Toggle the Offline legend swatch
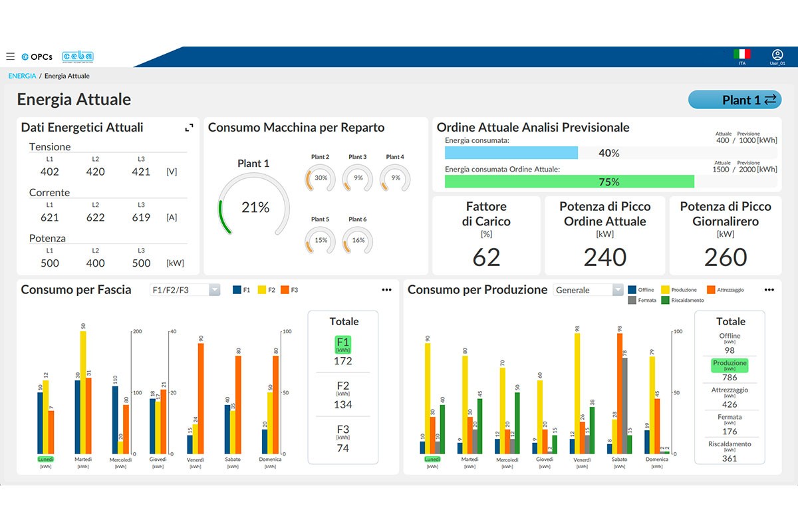Viewport: 798px width, 532px height. click(632, 290)
